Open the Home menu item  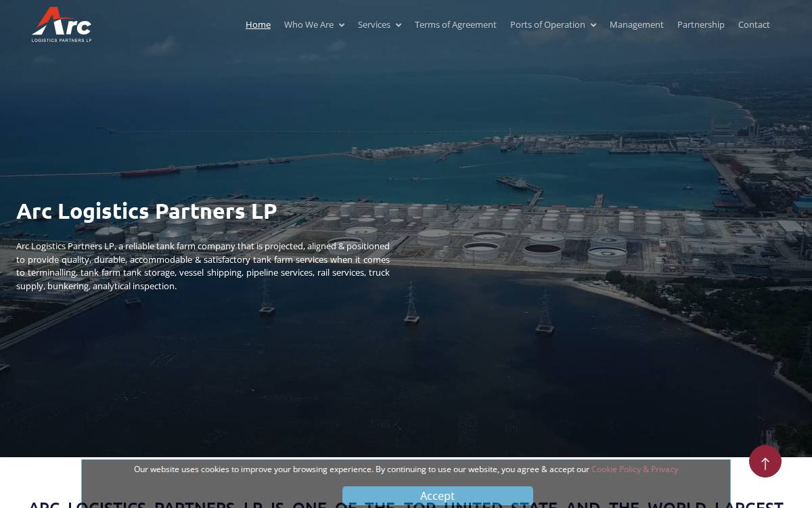point(258,24)
